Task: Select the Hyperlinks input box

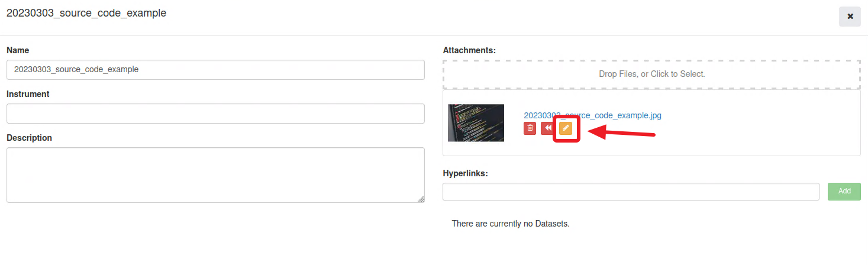Action: click(x=631, y=192)
